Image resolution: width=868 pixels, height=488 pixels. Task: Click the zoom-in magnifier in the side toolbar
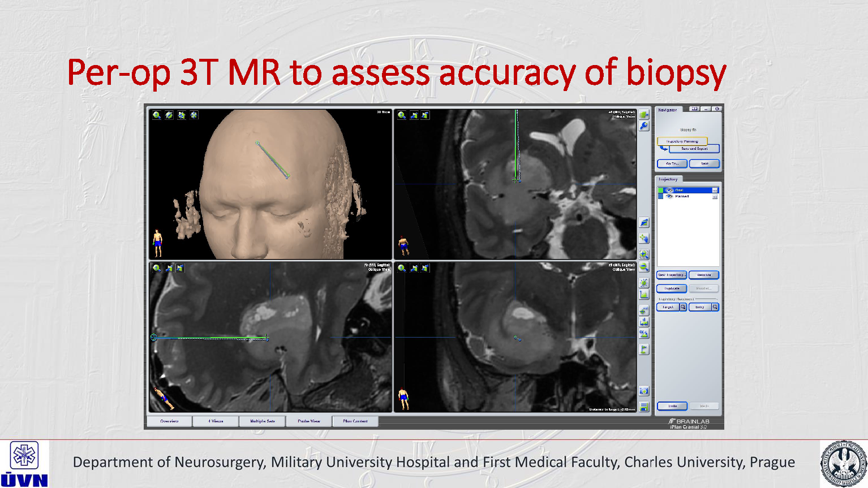[x=644, y=254]
